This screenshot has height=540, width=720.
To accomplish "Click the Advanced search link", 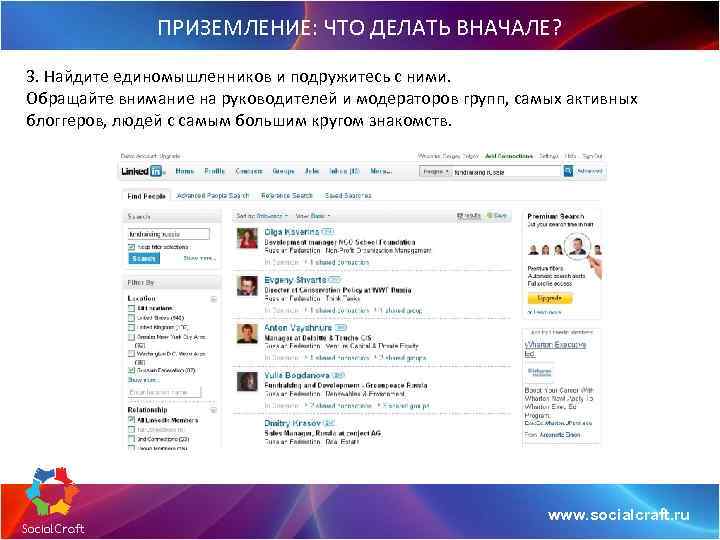I will pos(590,171).
